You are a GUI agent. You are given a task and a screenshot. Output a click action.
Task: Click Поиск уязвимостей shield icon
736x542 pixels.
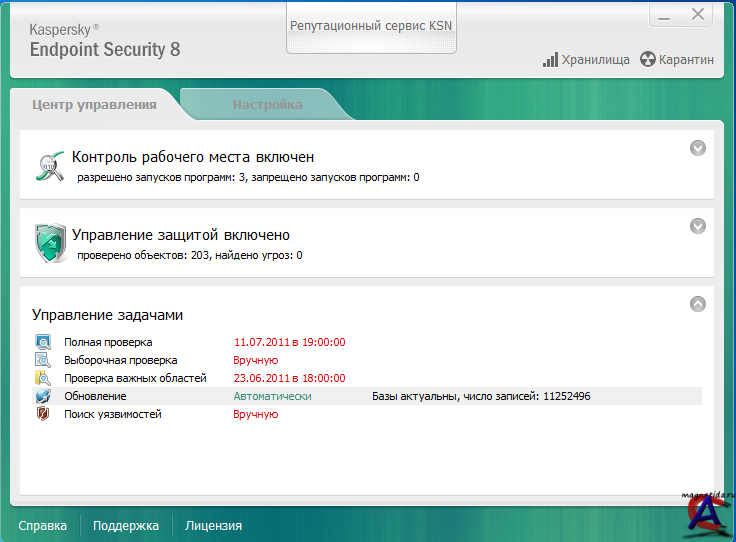(43, 414)
